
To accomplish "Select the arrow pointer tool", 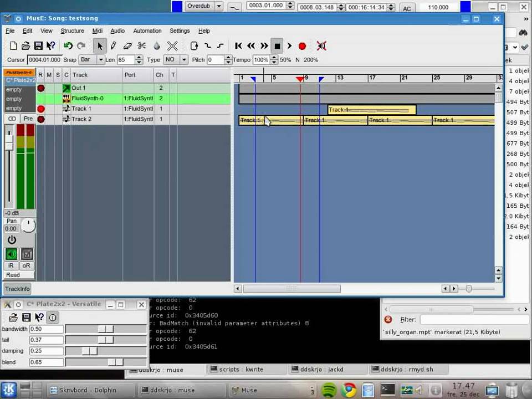I will click(100, 46).
